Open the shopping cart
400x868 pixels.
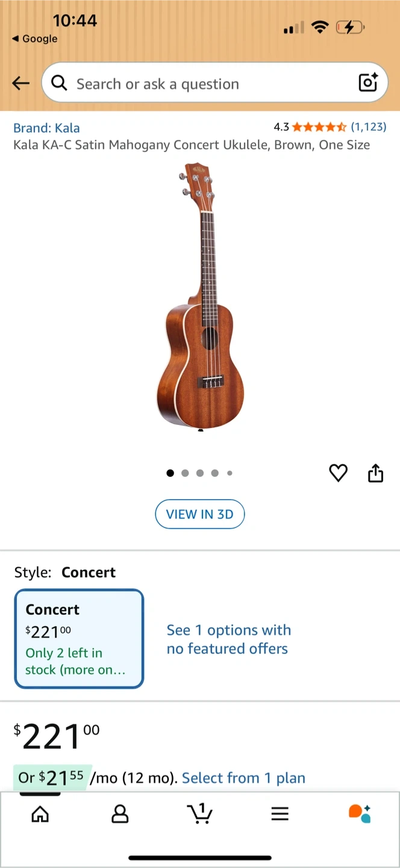click(x=200, y=814)
